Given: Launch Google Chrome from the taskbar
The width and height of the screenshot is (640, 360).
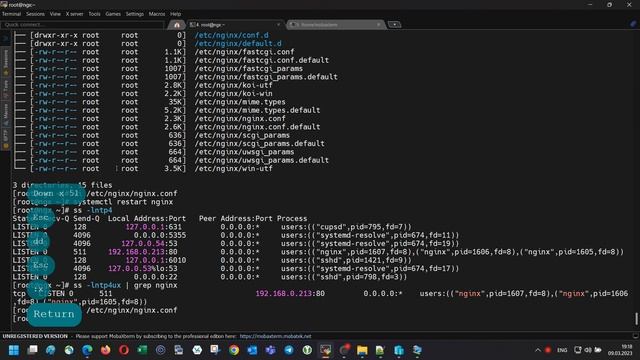Looking at the screenshot, I should point(234,350).
